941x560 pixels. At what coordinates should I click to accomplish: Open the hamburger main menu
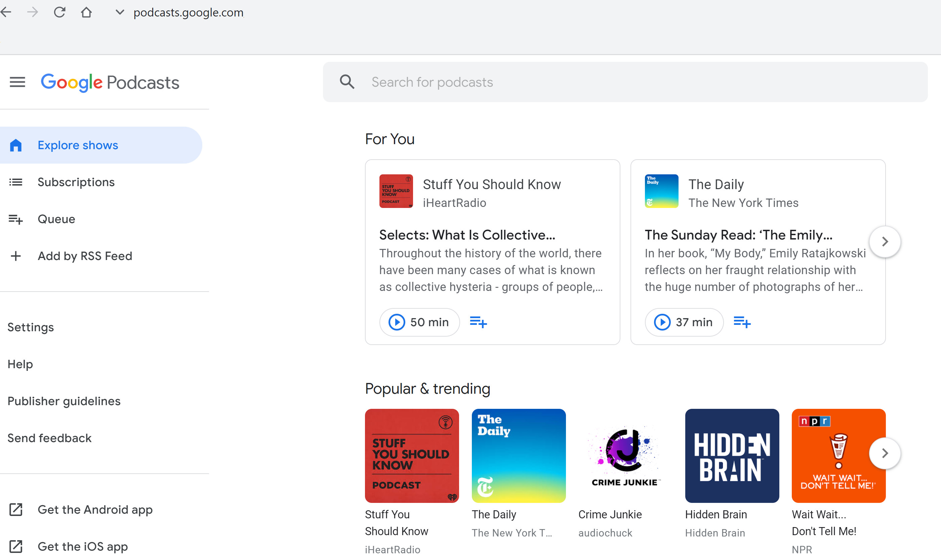17,82
